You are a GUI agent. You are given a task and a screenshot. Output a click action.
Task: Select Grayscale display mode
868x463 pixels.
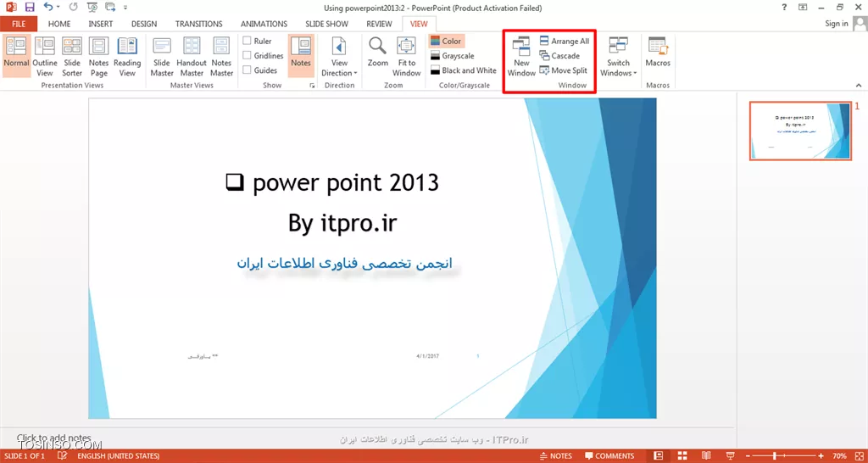[453, 56]
